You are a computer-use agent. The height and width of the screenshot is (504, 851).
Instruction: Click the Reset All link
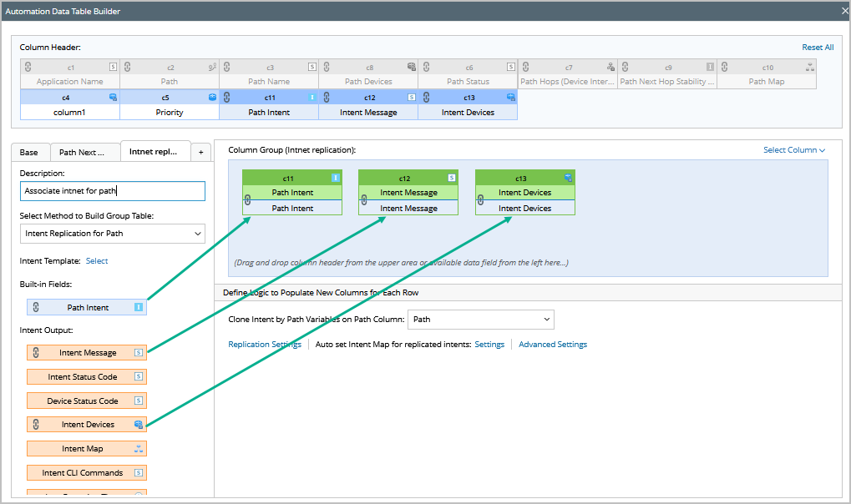click(818, 48)
